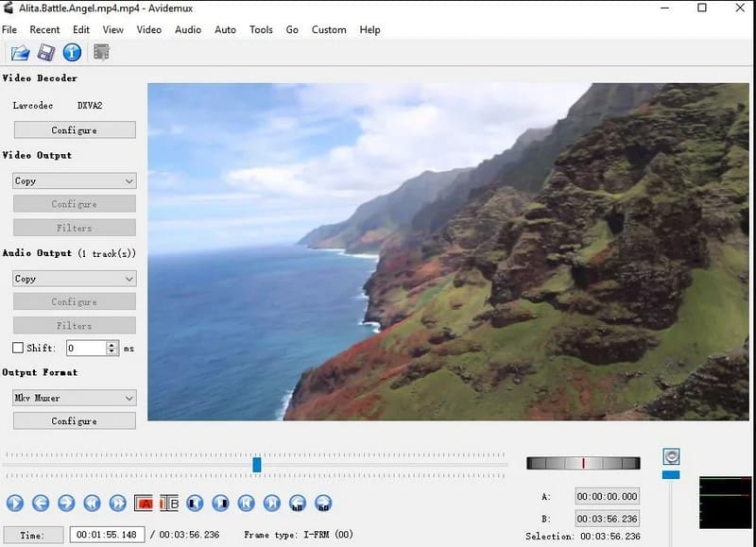Viewport: 756px width, 547px height.
Task: Jump to the previous keyframe
Action: point(247,504)
